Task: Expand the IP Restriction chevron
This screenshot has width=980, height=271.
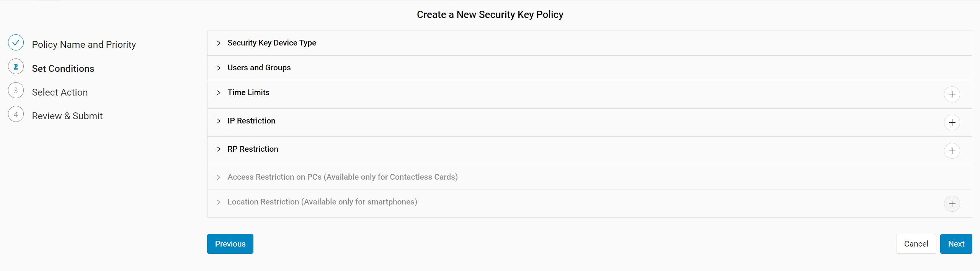Action: [219, 121]
